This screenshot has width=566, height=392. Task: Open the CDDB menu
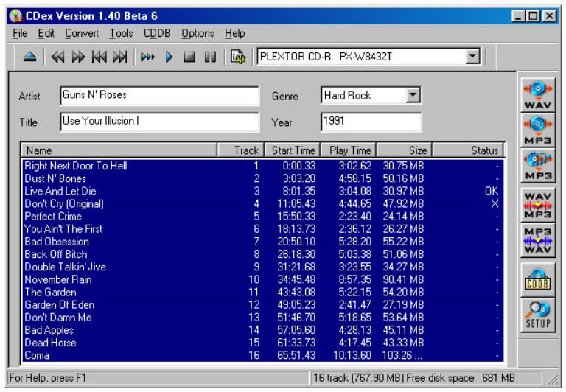(157, 33)
